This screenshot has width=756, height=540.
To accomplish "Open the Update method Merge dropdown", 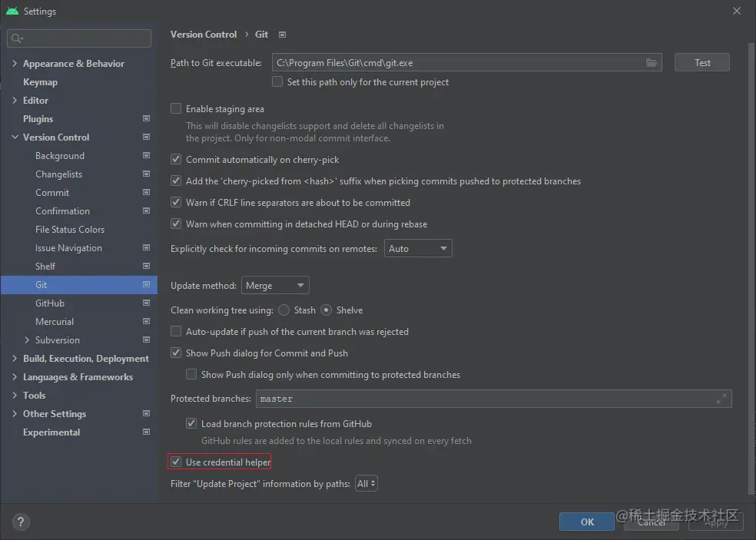I will coord(275,286).
